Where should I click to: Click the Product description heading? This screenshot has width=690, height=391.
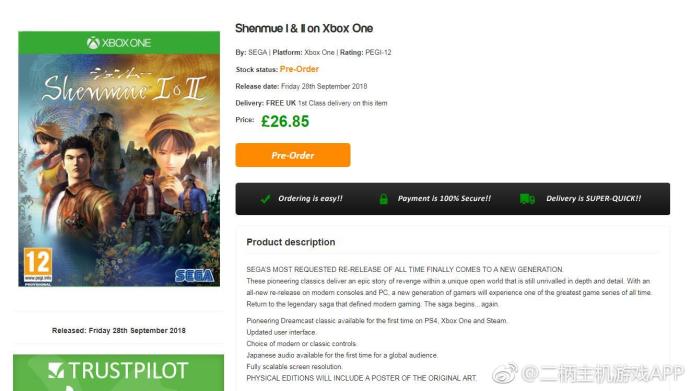pos(291,242)
